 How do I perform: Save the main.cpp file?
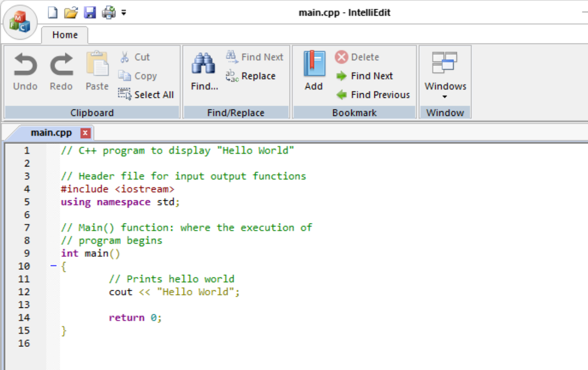coord(90,13)
